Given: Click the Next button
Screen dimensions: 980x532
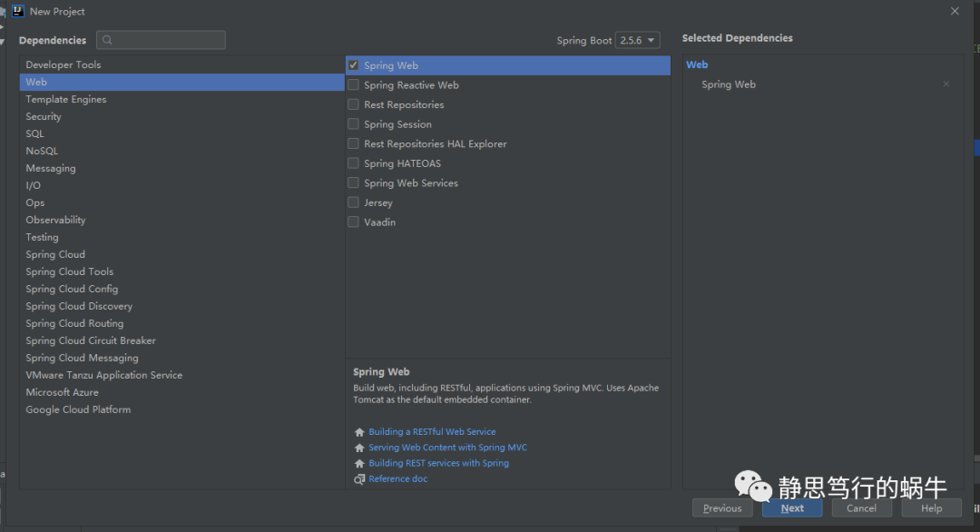Looking at the screenshot, I should pyautogui.click(x=792, y=508).
